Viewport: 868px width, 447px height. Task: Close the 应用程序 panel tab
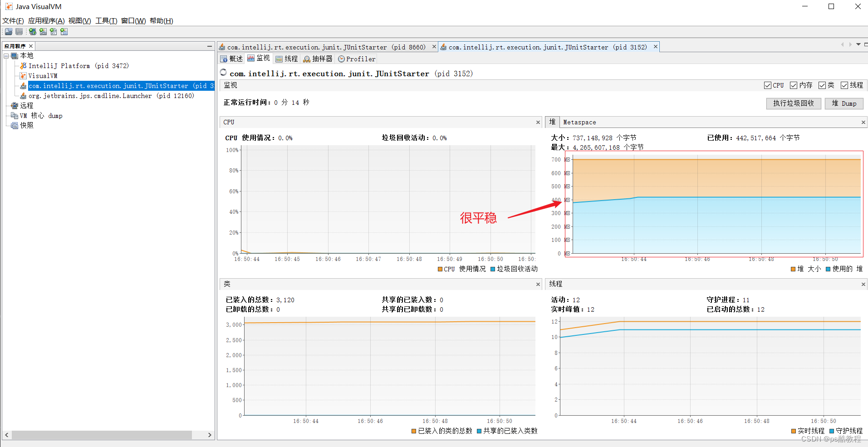pyautogui.click(x=31, y=46)
